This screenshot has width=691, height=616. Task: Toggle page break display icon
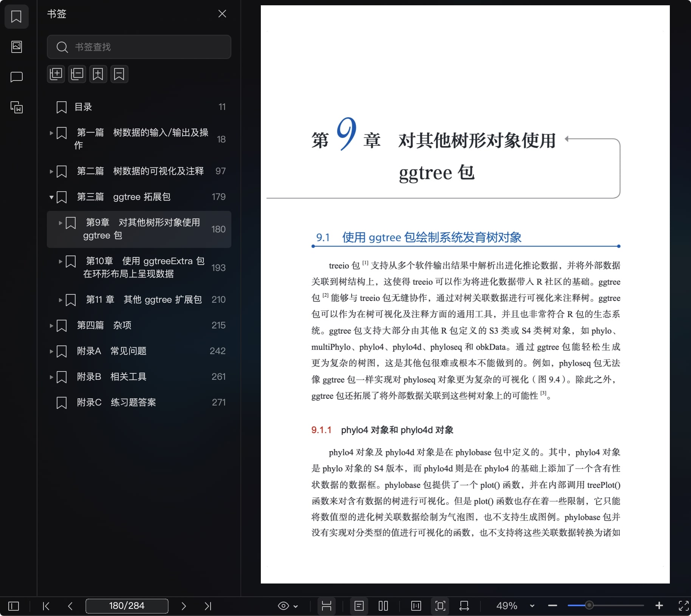(x=327, y=606)
